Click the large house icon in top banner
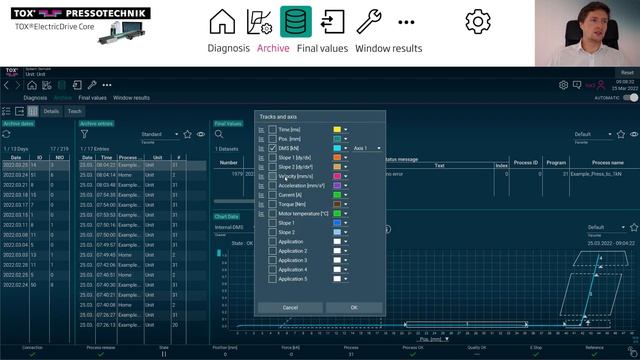The width and height of the screenshot is (640, 360). pyautogui.click(x=222, y=21)
